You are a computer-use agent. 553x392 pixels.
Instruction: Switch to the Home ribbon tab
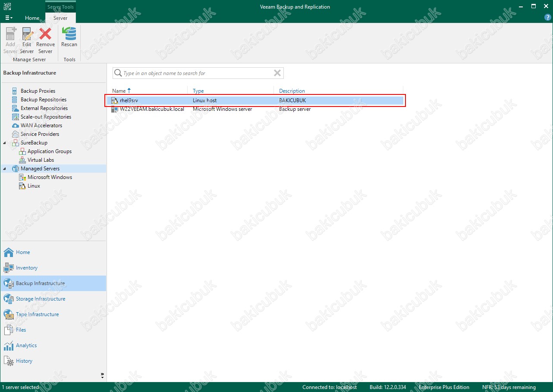pyautogui.click(x=32, y=18)
